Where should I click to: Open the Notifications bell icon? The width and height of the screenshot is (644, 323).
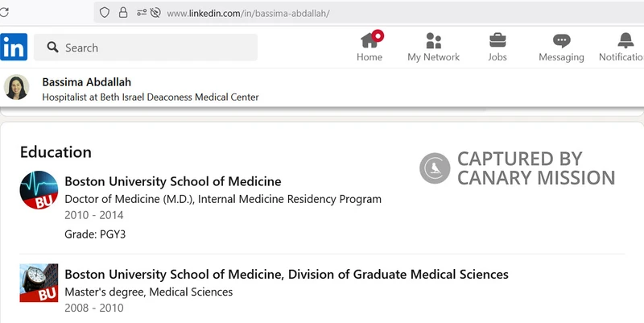pyautogui.click(x=625, y=40)
